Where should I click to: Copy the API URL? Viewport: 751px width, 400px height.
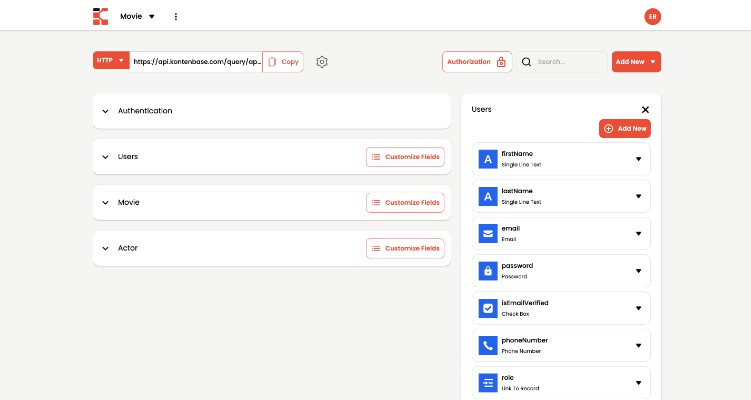tap(283, 62)
